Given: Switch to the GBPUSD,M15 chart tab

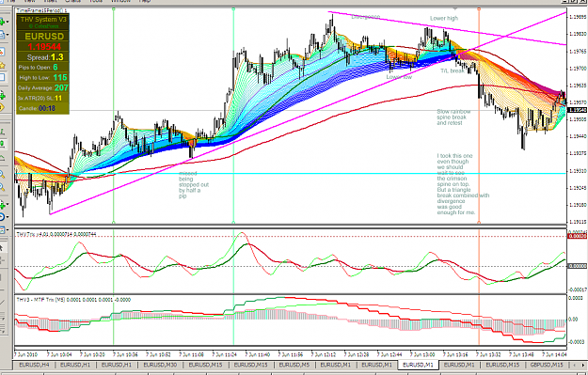Looking at the screenshot, I should tap(547, 365).
